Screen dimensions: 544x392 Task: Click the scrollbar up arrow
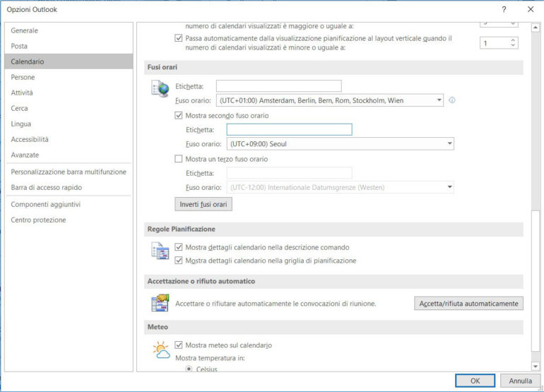536,28
